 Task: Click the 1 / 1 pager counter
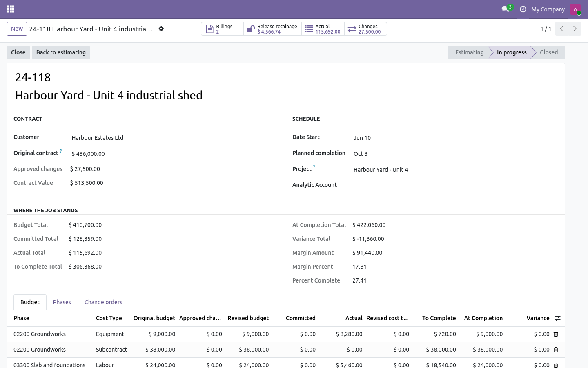(x=546, y=29)
